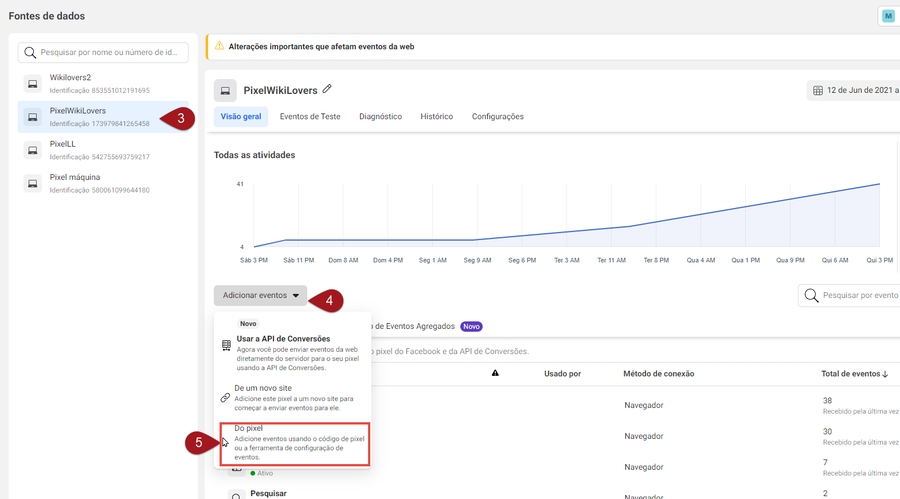900x499 pixels.
Task: Switch to the Eventos de Teste tab
Action: tap(310, 117)
